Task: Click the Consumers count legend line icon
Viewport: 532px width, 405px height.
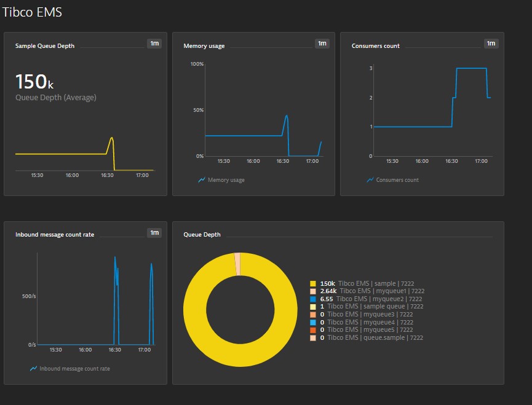Action: [x=370, y=180]
